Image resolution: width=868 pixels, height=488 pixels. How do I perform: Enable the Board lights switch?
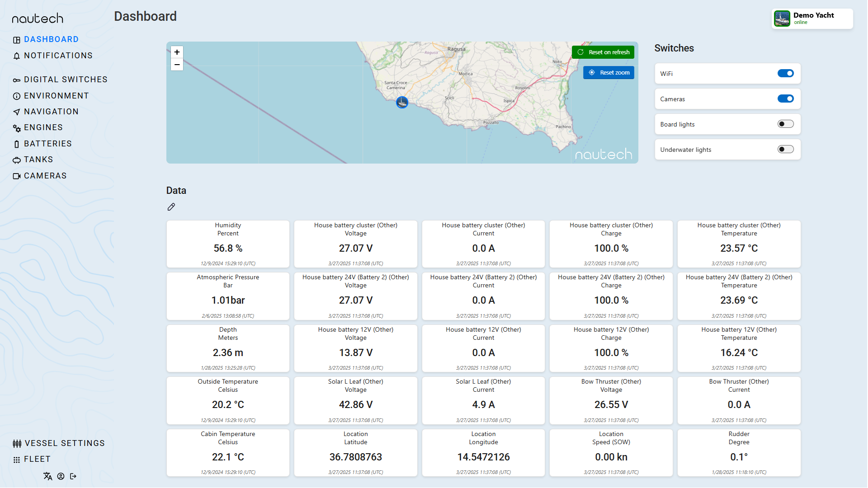point(785,124)
